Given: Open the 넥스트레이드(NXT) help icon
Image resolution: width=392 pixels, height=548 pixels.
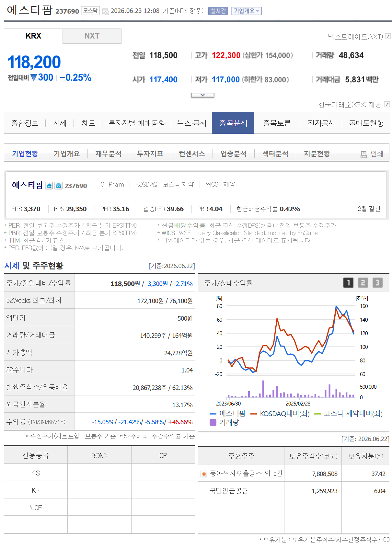Looking at the screenshot, I should [x=388, y=36].
